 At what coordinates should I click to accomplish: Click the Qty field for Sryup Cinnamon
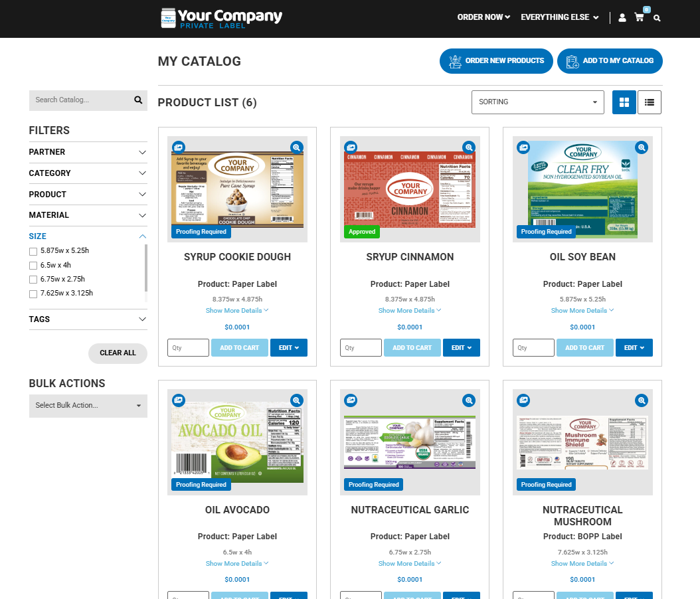coord(361,348)
